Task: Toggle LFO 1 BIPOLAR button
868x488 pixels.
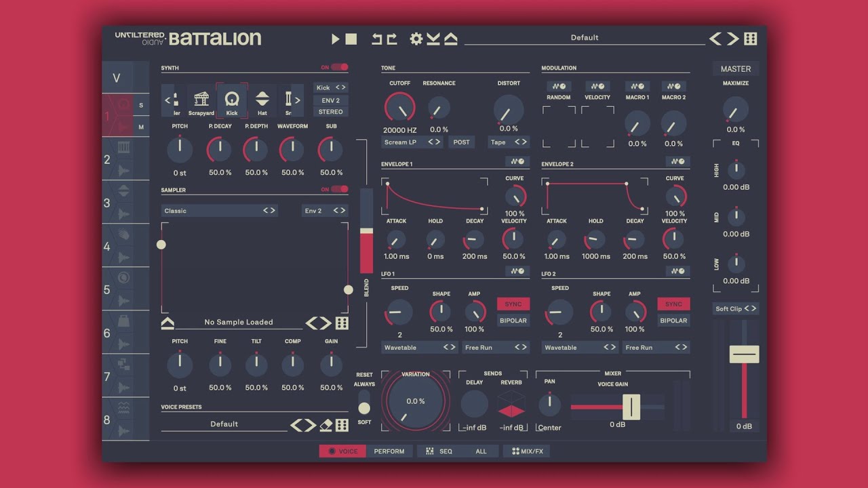Action: (513, 321)
